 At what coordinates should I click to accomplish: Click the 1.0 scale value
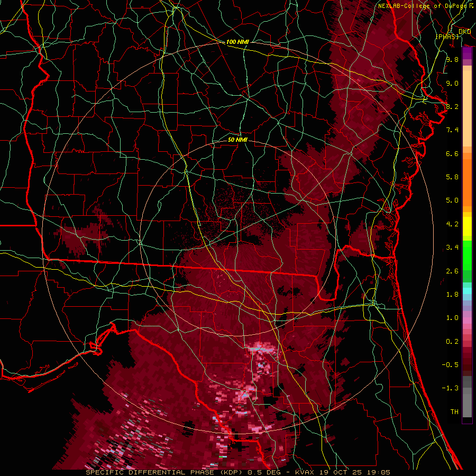tap(452, 318)
